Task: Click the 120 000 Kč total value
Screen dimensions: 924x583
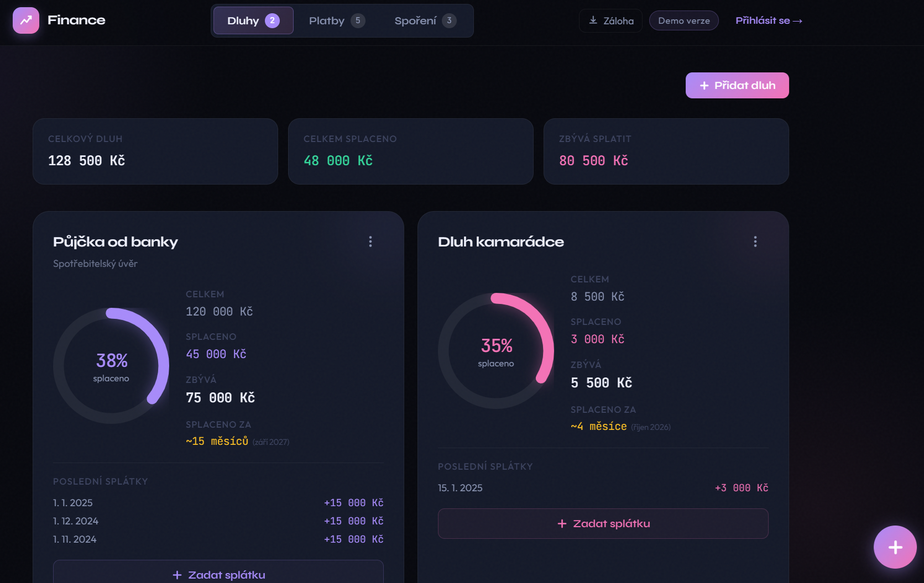Action: coord(220,312)
